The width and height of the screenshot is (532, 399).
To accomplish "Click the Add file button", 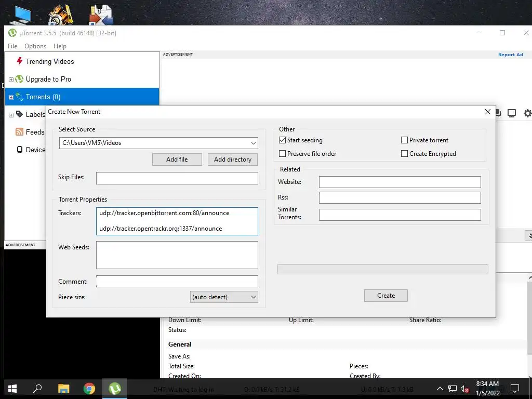I will pos(177,159).
